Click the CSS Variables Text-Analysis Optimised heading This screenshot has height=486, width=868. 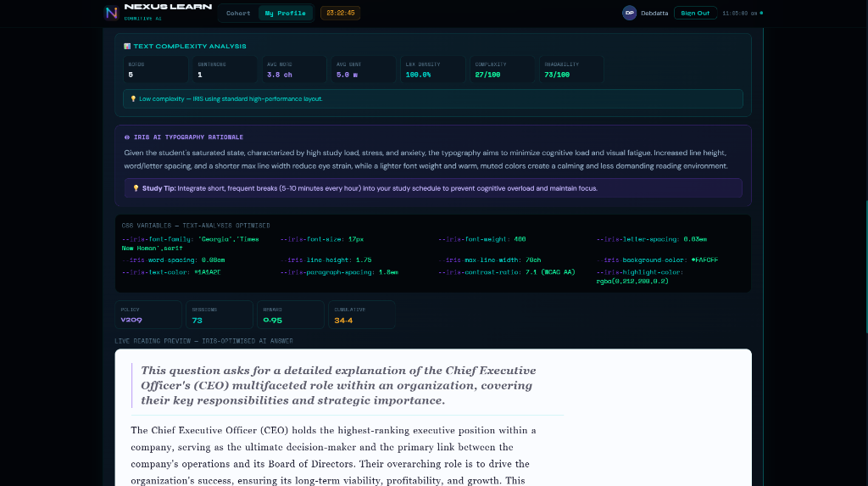click(196, 226)
